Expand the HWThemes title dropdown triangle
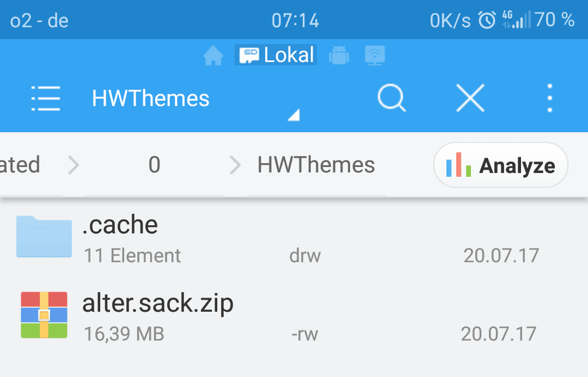588x377 pixels. coord(293,115)
